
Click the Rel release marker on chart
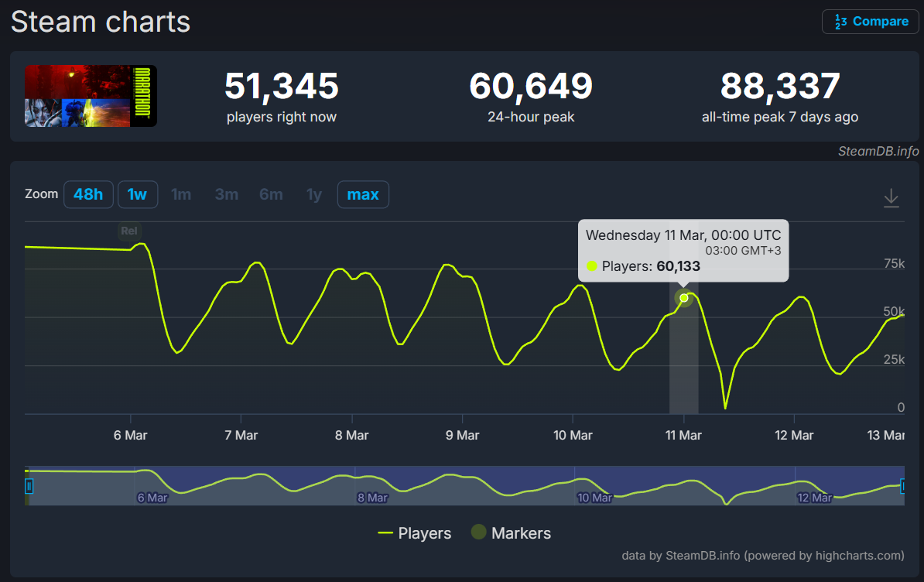129,231
